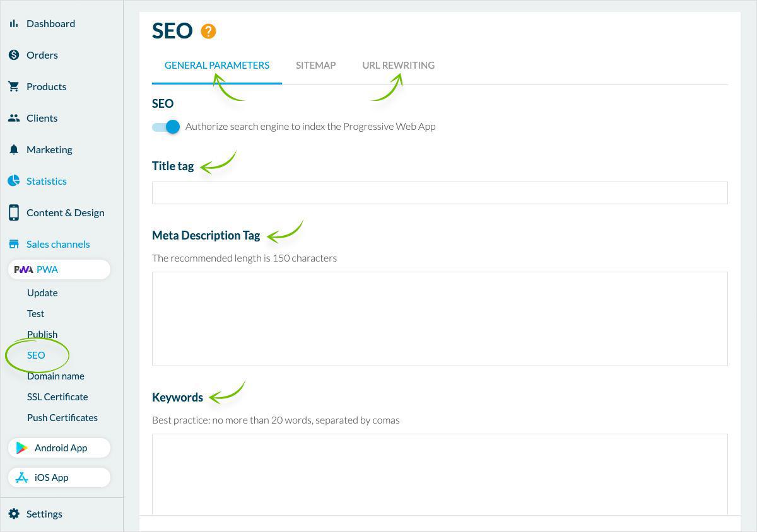
Task: Toggle search engine indexing authorization switch
Action: coord(167,127)
